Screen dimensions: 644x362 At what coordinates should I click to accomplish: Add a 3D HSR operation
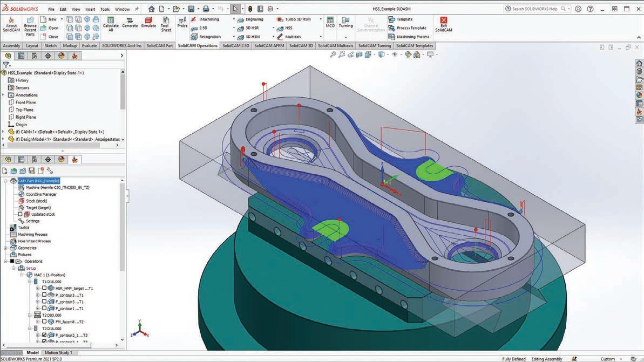248,28
